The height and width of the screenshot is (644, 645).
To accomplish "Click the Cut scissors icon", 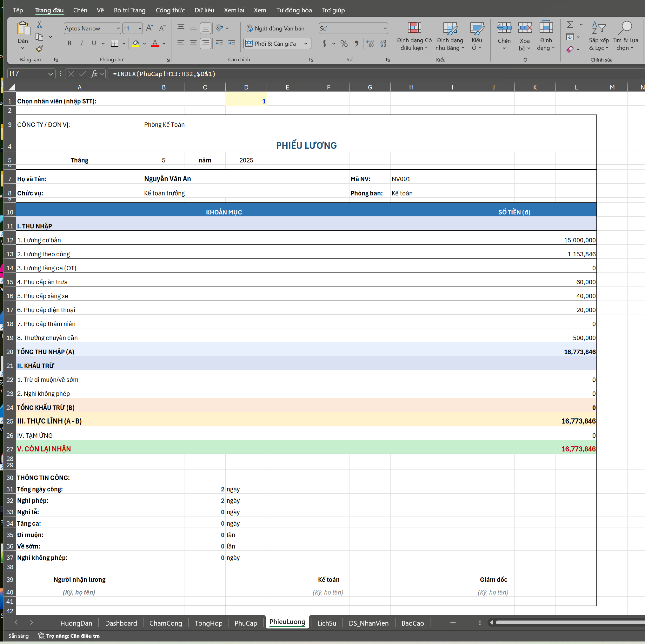I will (x=39, y=25).
